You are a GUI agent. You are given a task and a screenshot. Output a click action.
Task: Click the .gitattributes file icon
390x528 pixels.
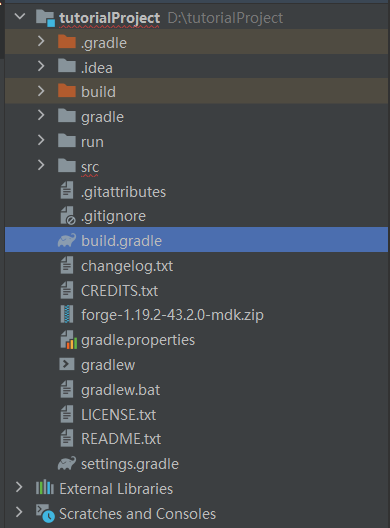point(67,190)
